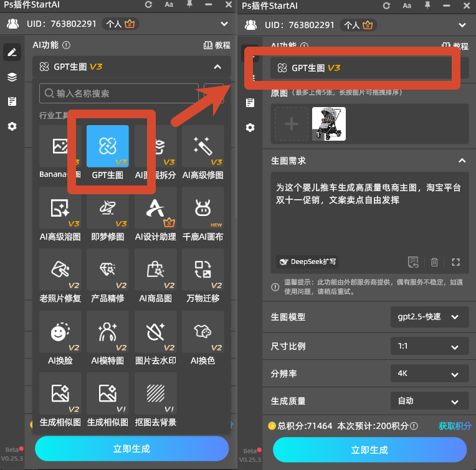This screenshot has height=470, width=476.
Task: Click the 输入名称搜索 search field
Action: pyautogui.click(x=119, y=93)
